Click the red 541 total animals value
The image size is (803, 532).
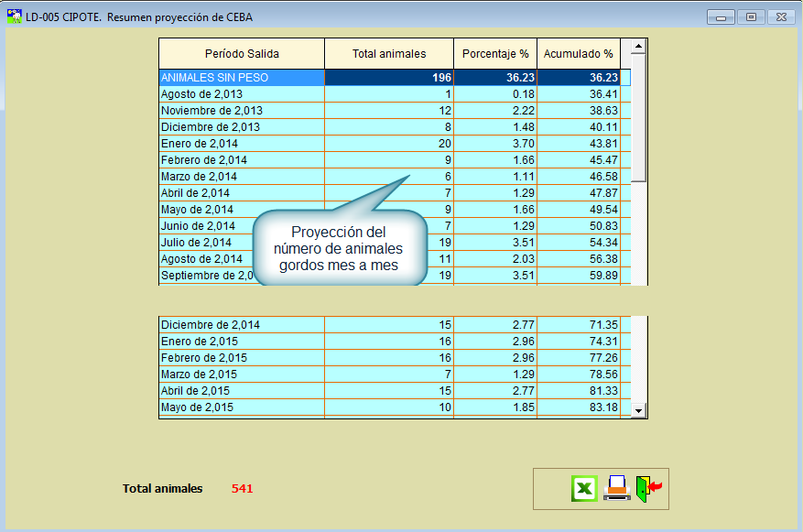tap(242, 489)
